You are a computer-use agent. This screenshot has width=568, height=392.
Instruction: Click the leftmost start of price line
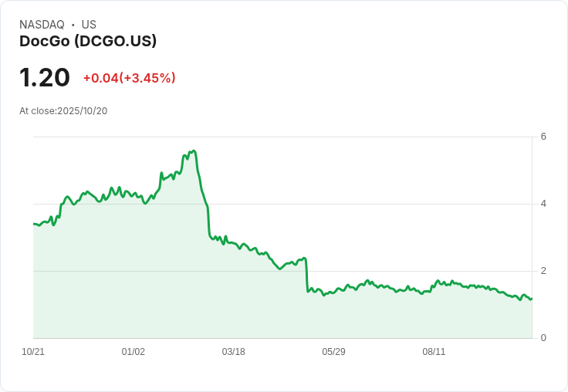[34, 224]
